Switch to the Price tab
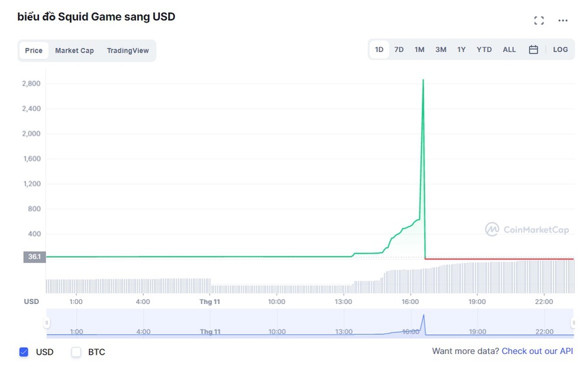 point(34,51)
